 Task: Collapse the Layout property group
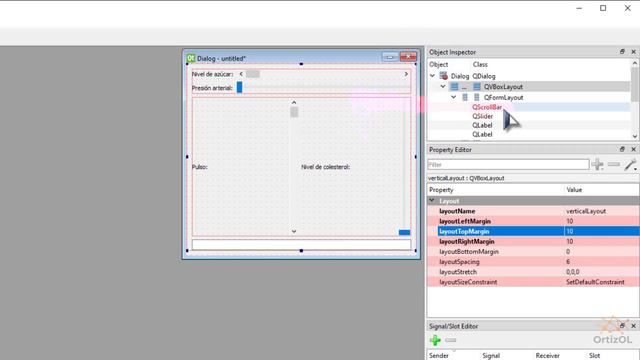tap(432, 200)
